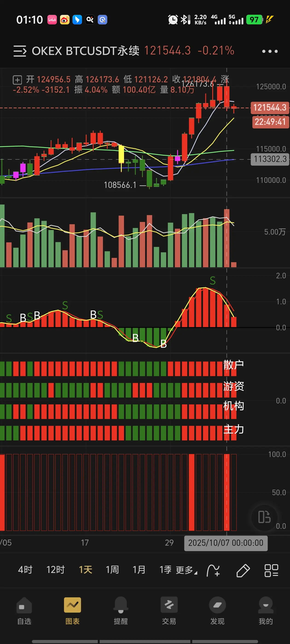290x644 pixels.
Task: Tap the bilibili status bar icon
Action: click(x=52, y=20)
